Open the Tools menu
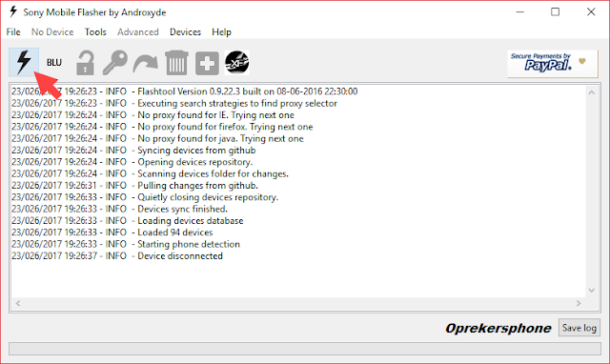610x364 pixels. (x=95, y=31)
